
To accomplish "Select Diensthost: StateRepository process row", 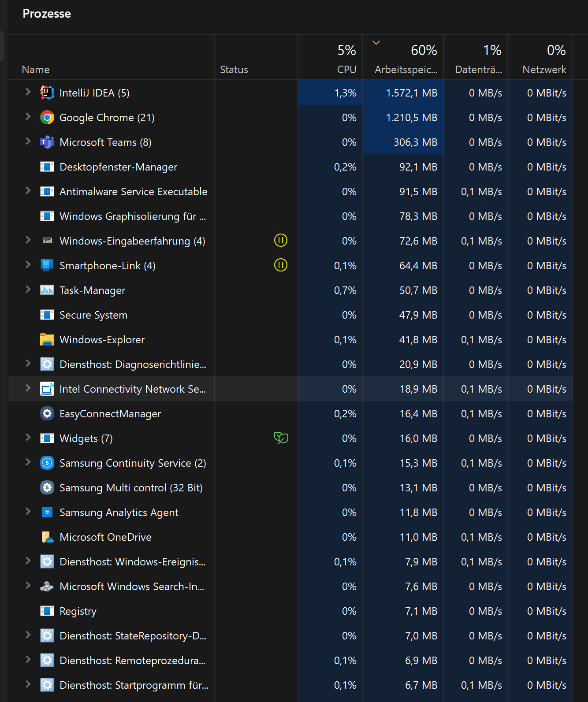I will click(x=290, y=635).
